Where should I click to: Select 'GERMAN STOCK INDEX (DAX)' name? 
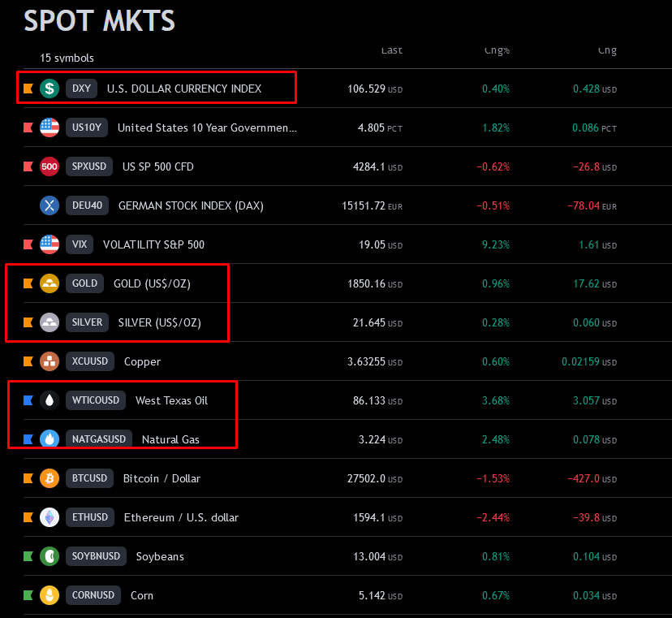(x=192, y=205)
